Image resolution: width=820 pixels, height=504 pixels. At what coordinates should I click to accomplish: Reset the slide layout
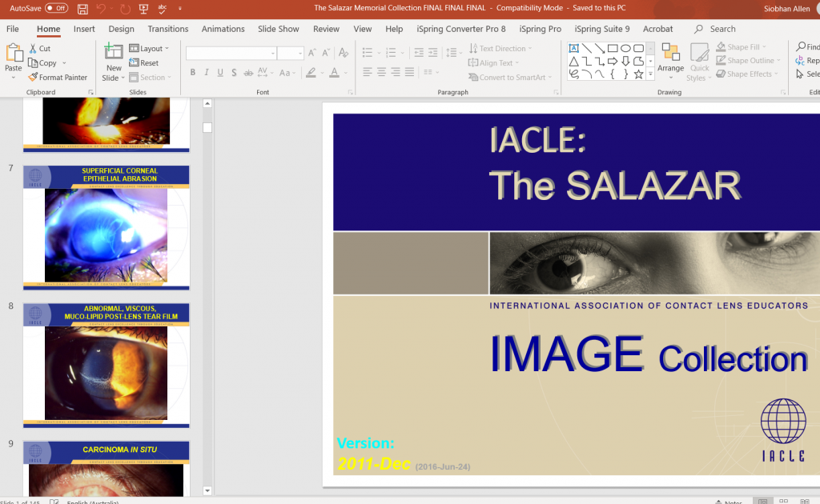tap(144, 62)
